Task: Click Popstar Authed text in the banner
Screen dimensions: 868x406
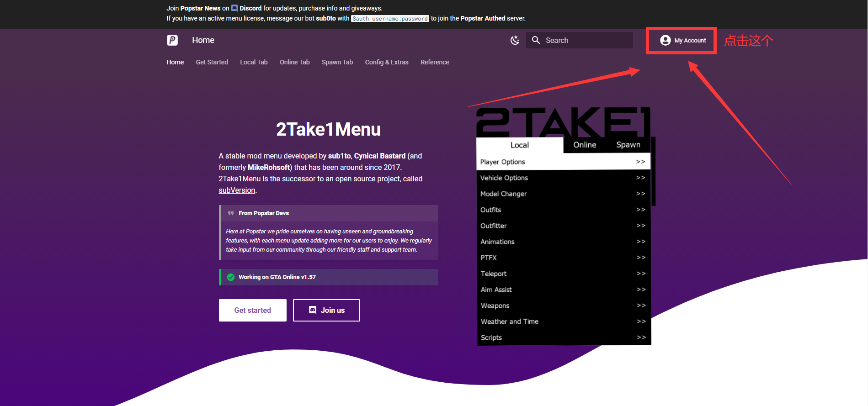Action: (483, 18)
